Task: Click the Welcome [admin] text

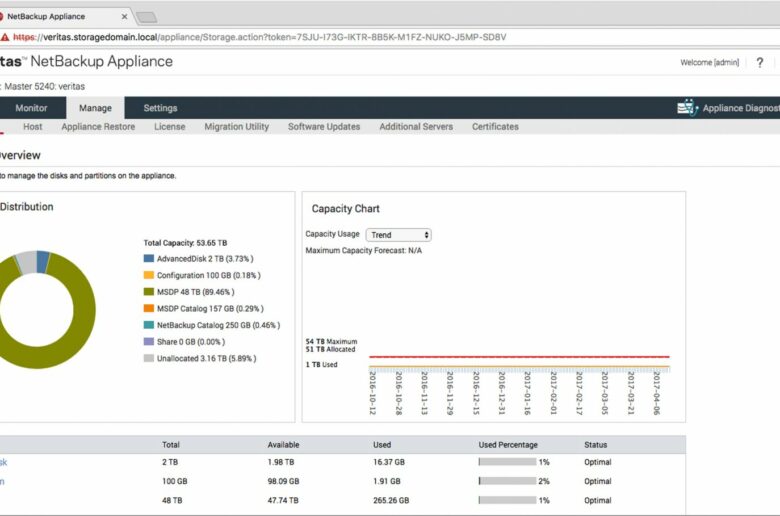Action: tap(709, 63)
